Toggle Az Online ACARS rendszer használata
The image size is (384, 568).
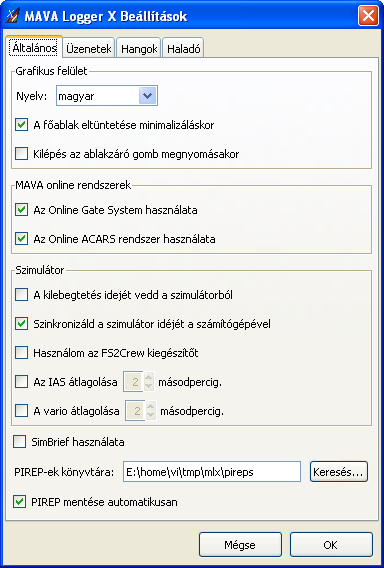point(21,239)
